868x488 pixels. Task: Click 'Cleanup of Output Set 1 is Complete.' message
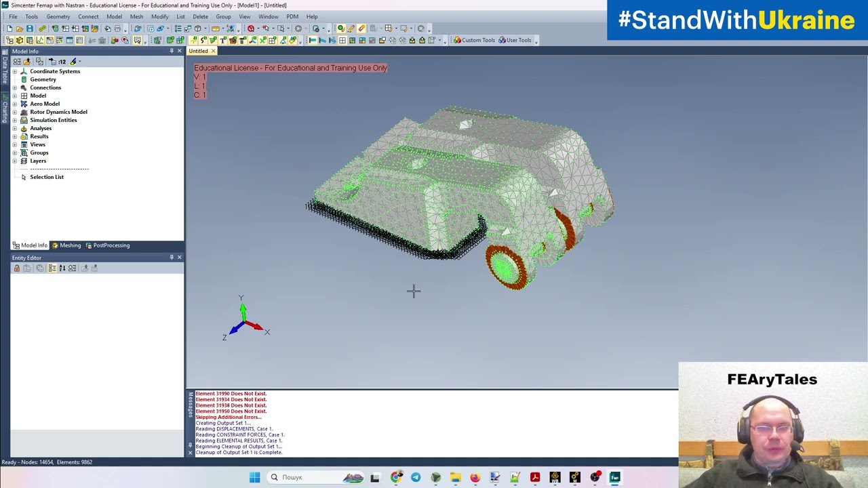239,453
